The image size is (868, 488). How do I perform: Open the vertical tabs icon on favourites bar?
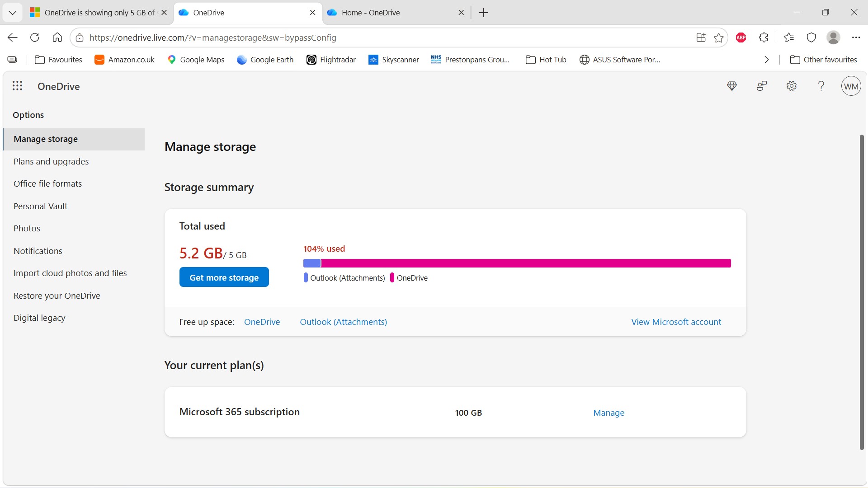[13, 60]
